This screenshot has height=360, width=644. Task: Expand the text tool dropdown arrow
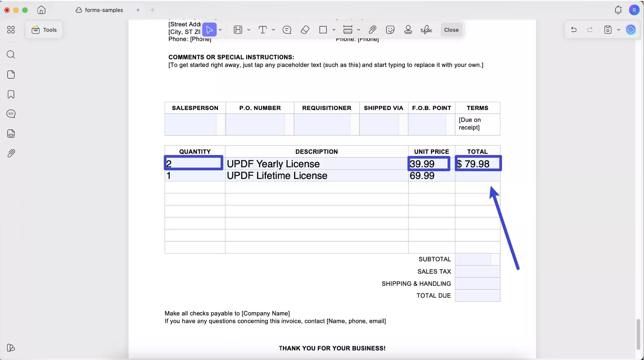(273, 30)
